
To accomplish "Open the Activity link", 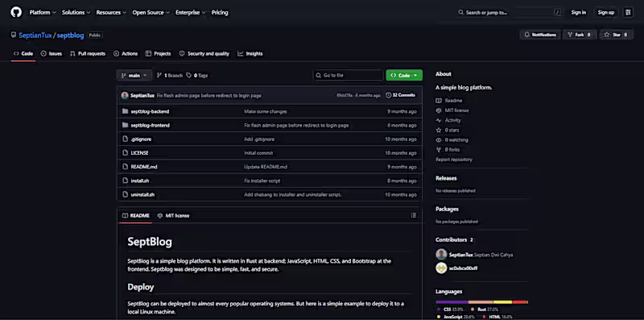I will point(448,121).
